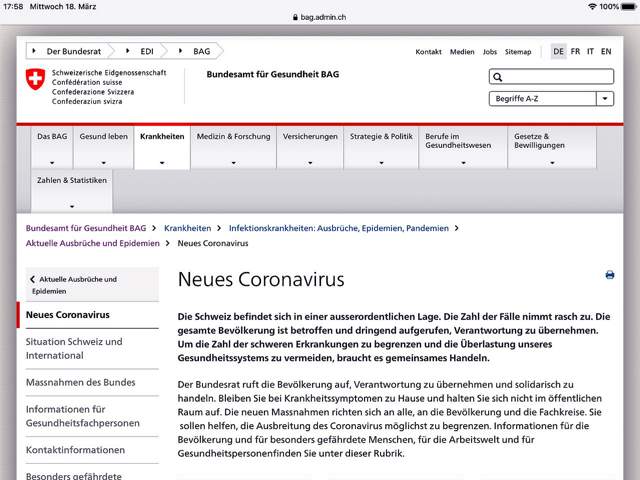Open Besonders gefährdete sidebar item
Image resolution: width=640 pixels, height=480 pixels.
(x=73, y=476)
